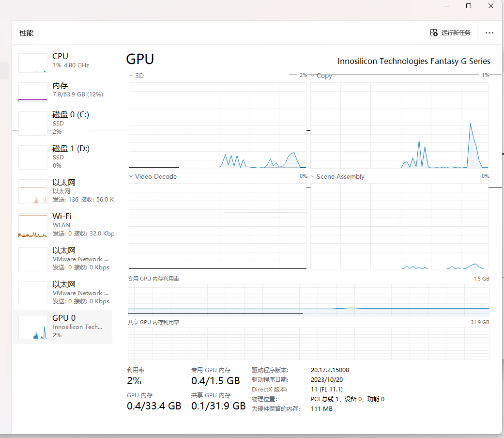Click the 7.8/63.9 GB (12%) memory text

pyautogui.click(x=78, y=94)
